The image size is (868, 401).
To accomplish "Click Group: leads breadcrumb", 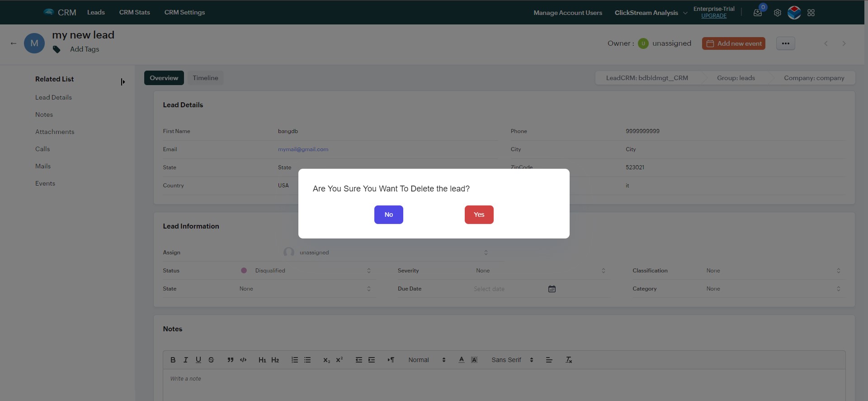I will point(736,78).
